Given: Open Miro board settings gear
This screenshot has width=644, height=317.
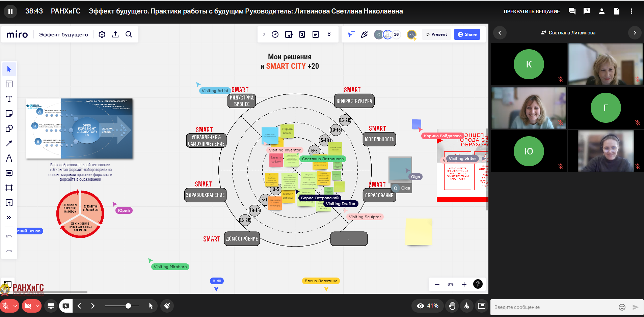Looking at the screenshot, I should [102, 34].
